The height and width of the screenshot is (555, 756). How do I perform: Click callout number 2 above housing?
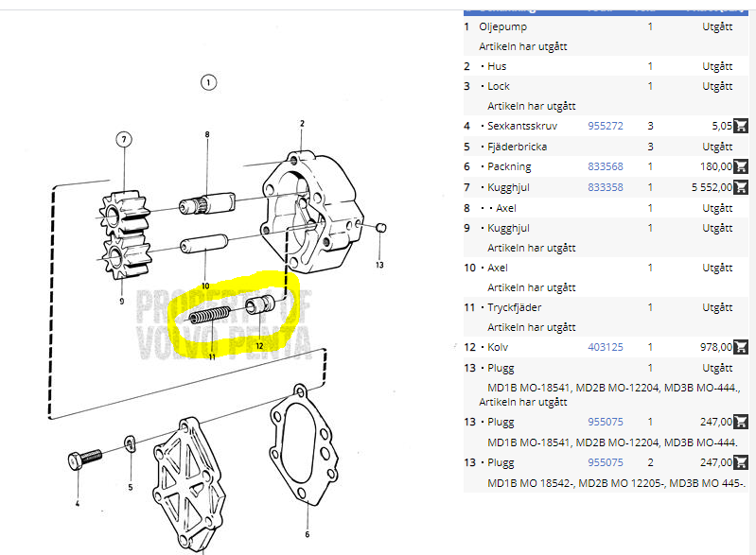[302, 123]
